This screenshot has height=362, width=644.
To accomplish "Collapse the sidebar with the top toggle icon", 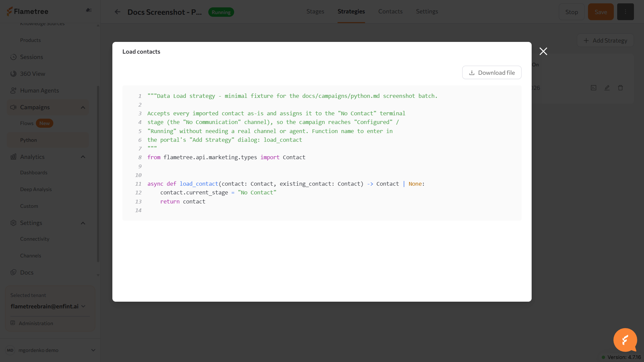I will [89, 10].
